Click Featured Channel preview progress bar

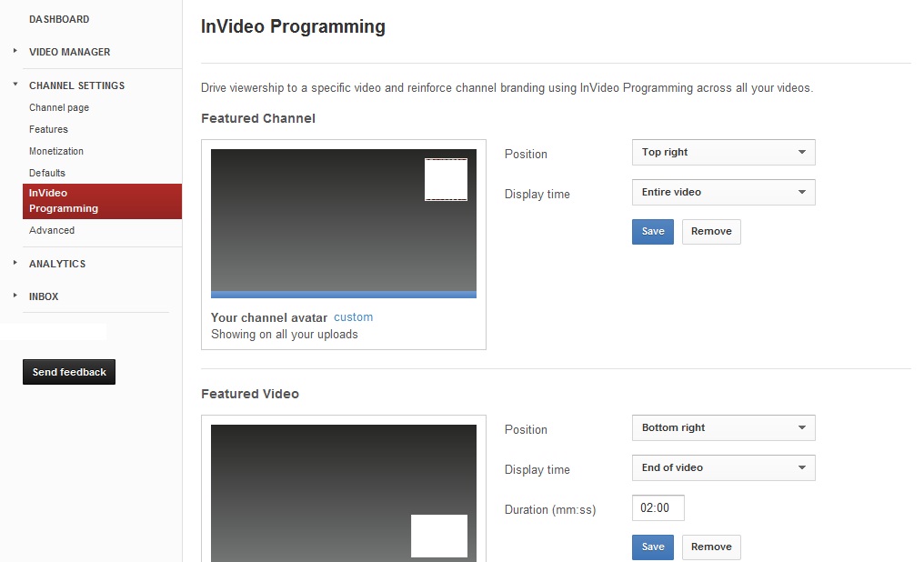[344, 295]
